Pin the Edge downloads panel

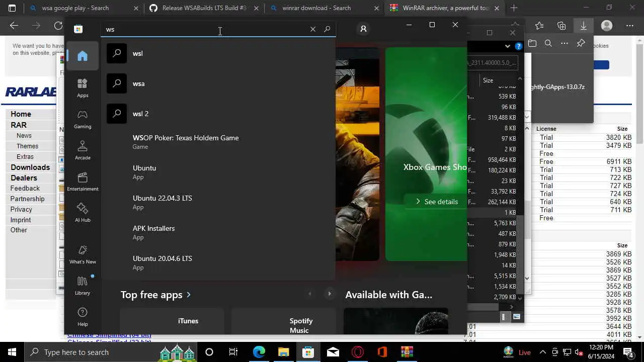[581, 44]
